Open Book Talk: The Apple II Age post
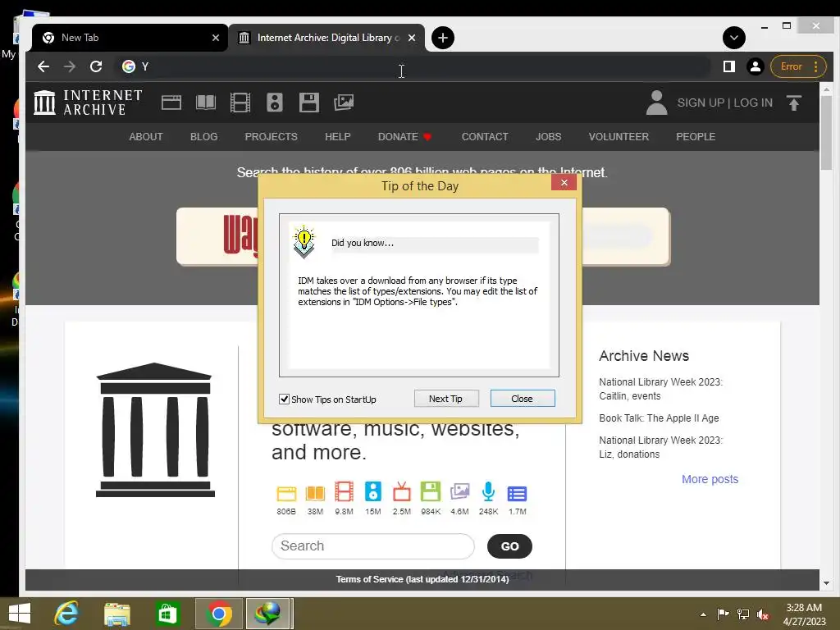 pyautogui.click(x=659, y=418)
